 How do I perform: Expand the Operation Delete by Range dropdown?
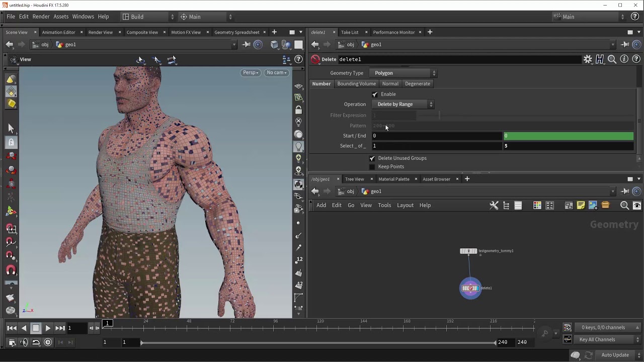tap(403, 104)
